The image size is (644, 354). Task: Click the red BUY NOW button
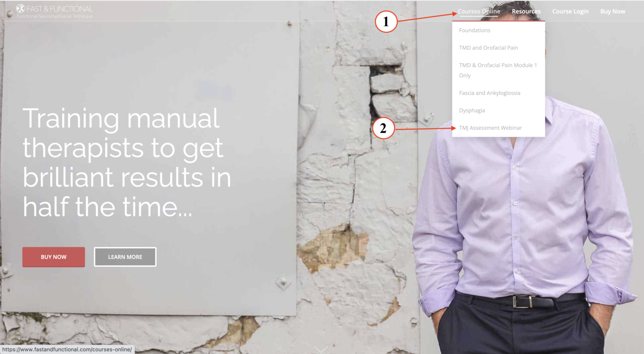click(54, 257)
